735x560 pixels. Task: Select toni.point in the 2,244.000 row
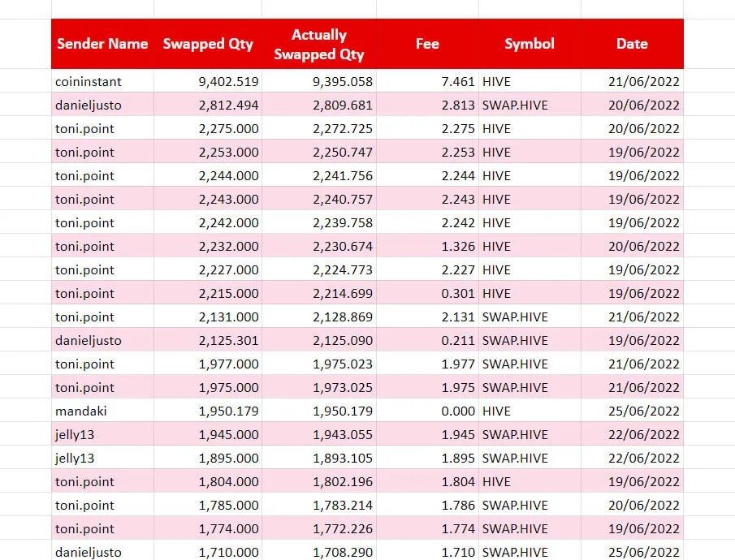point(102,175)
